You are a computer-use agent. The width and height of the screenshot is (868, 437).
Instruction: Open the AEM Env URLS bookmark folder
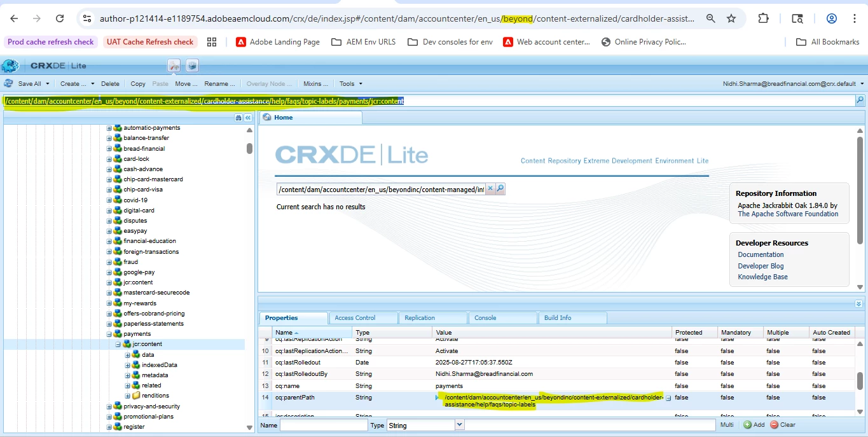pyautogui.click(x=363, y=42)
